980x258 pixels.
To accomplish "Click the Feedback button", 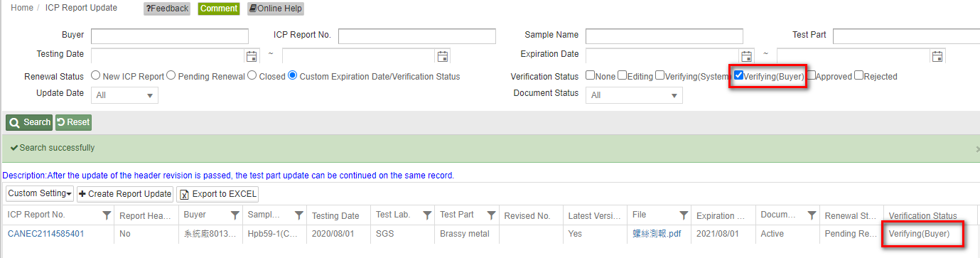I will (167, 9).
